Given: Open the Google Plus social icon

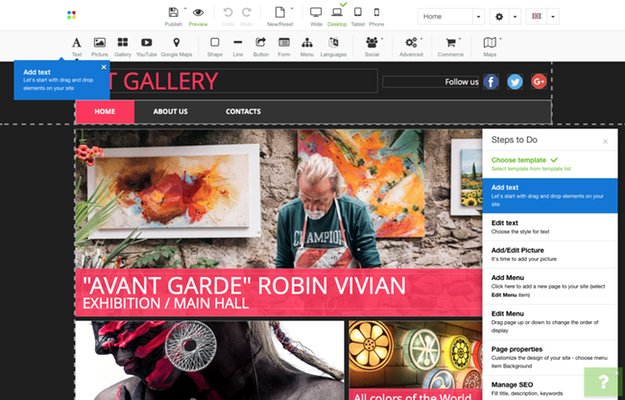Looking at the screenshot, I should click(x=539, y=82).
